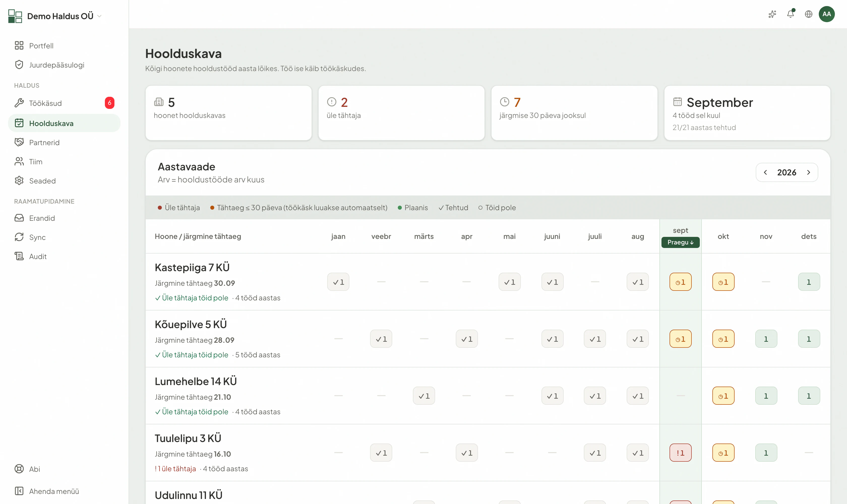Go to previous year from 2026
847x504 pixels.
click(766, 173)
